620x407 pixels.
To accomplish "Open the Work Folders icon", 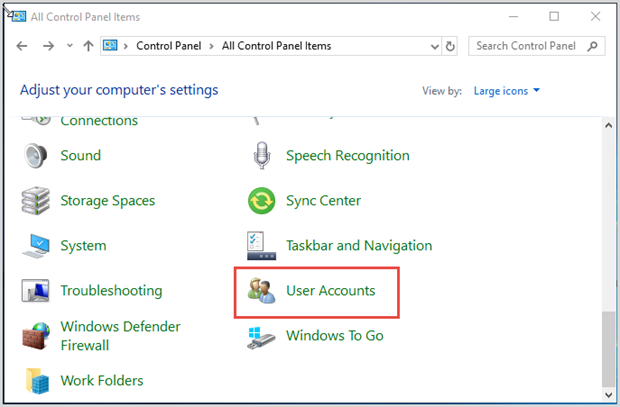I will [x=37, y=381].
